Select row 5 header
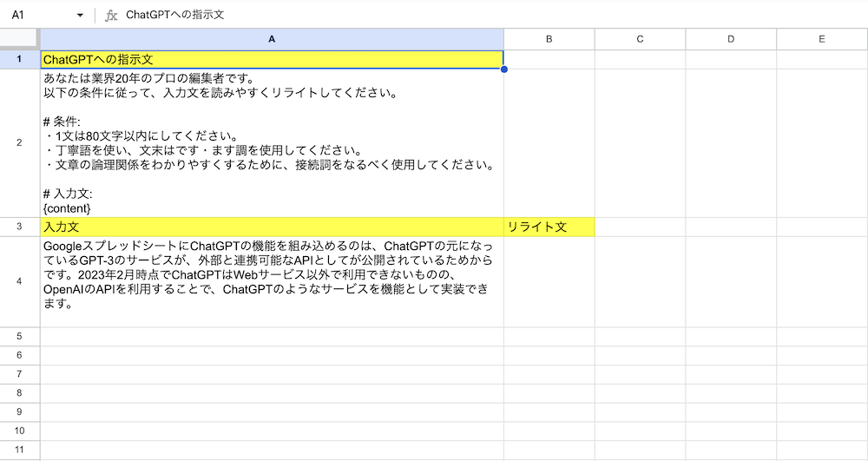Image resolution: width=868 pixels, height=461 pixels. pos(20,337)
